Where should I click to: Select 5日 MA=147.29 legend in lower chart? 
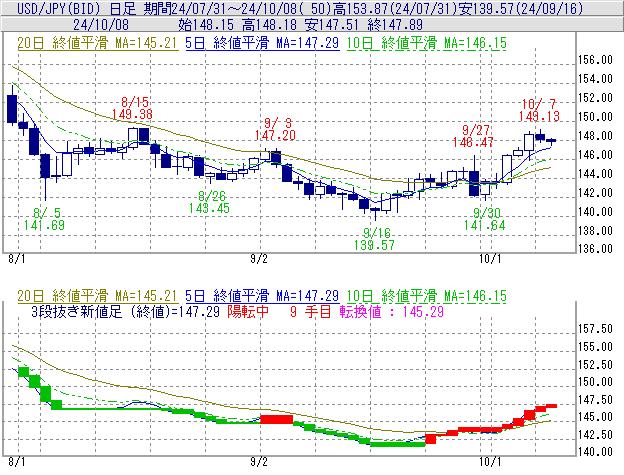[262, 296]
